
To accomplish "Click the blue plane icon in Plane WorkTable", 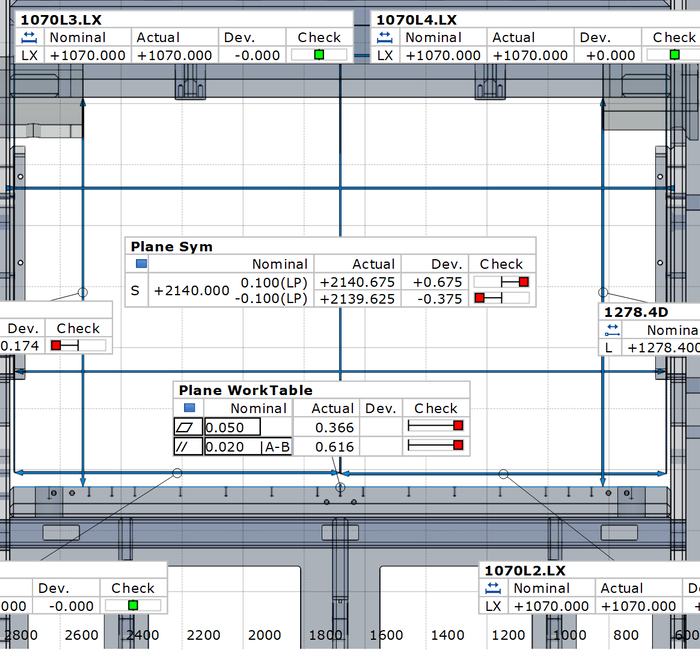I will pyautogui.click(x=188, y=408).
